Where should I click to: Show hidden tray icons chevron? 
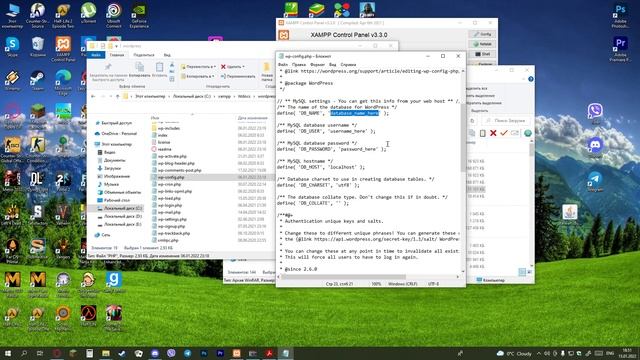(x=539, y=353)
